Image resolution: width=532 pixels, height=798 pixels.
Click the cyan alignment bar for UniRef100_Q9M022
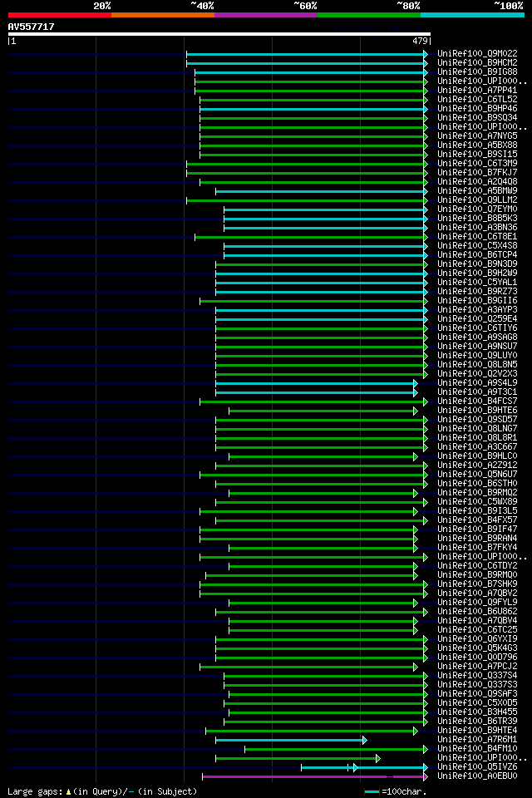pos(307,55)
